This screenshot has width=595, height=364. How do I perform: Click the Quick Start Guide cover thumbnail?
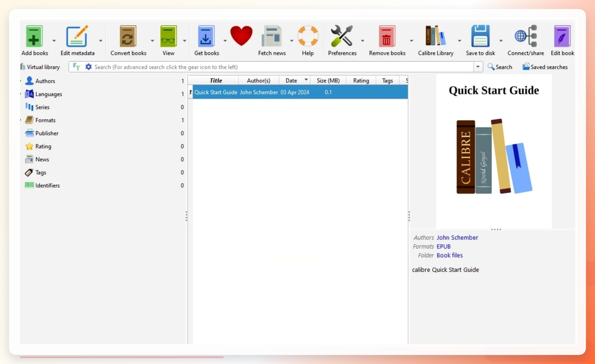(494, 151)
